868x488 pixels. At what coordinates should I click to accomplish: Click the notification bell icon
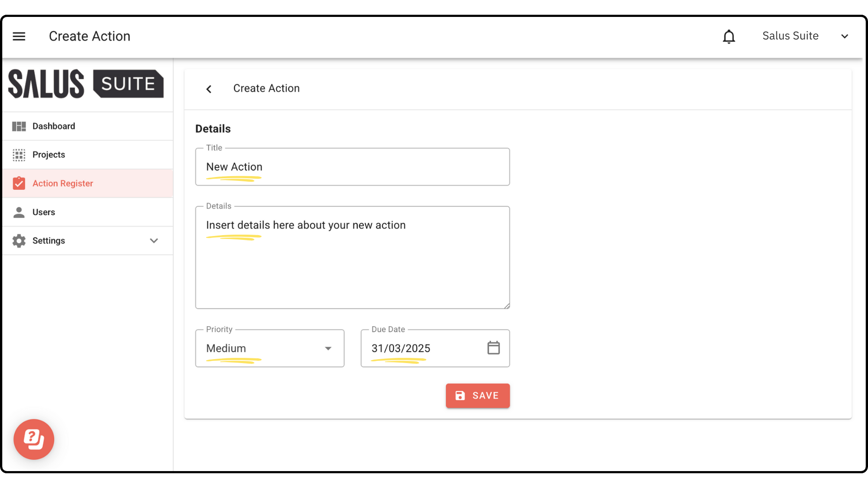click(x=729, y=36)
